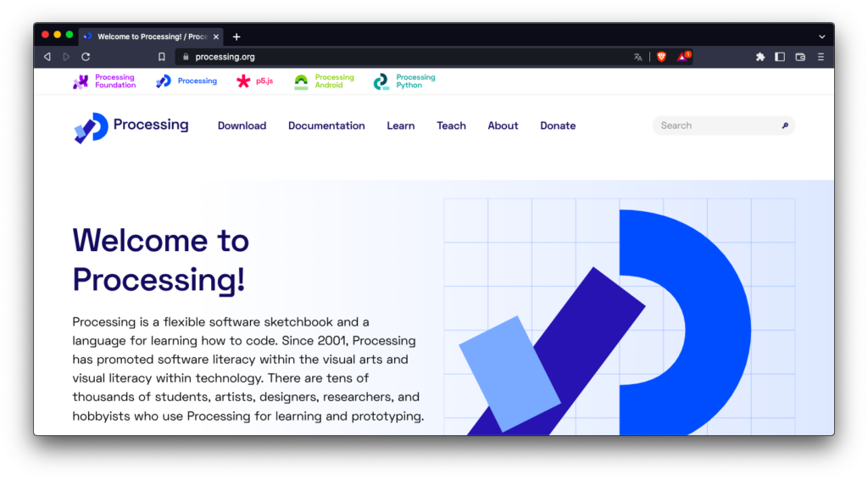Click the macOS yellow minimize button
The width and height of the screenshot is (868, 480).
coord(57,35)
